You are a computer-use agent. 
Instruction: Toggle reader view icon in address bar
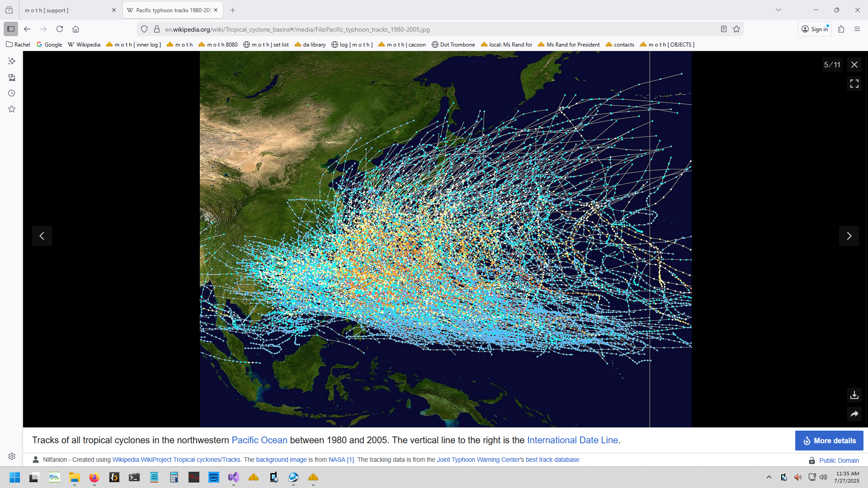(724, 29)
